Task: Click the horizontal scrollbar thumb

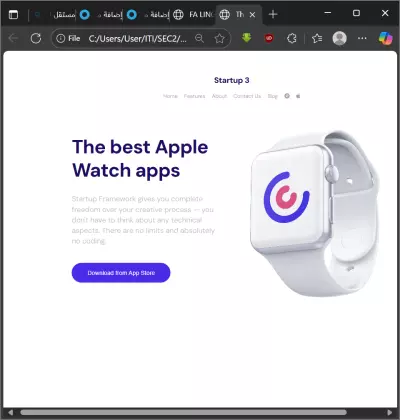Action: click(183, 413)
